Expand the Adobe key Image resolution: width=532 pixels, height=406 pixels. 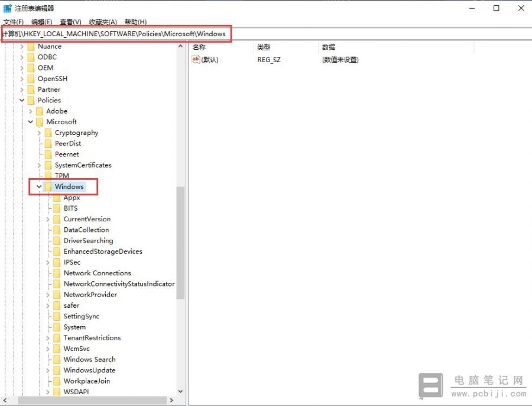(x=31, y=111)
